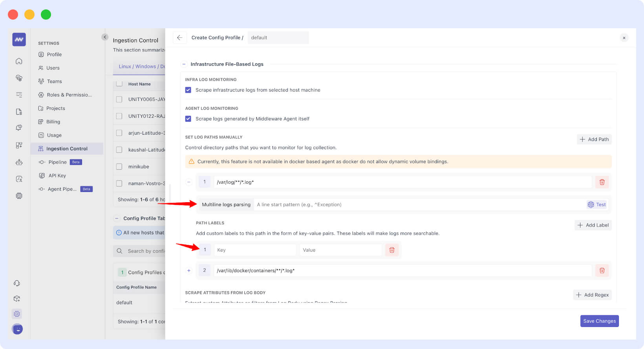Delete the /var/log/**/*.log* path entry
The height and width of the screenshot is (349, 644).
pos(602,182)
